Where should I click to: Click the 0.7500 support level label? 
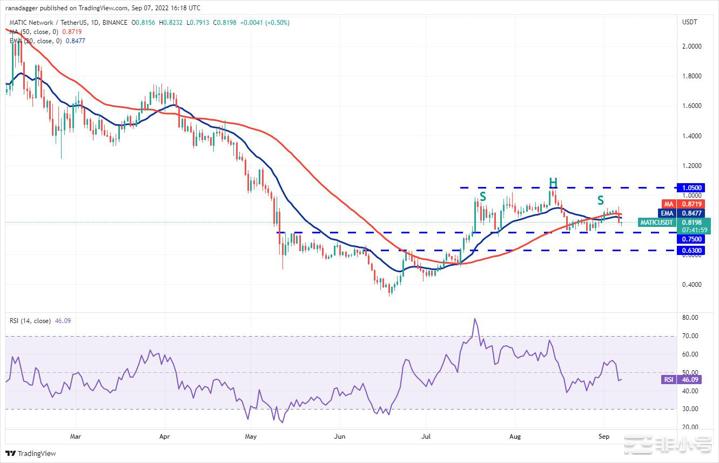point(690,240)
